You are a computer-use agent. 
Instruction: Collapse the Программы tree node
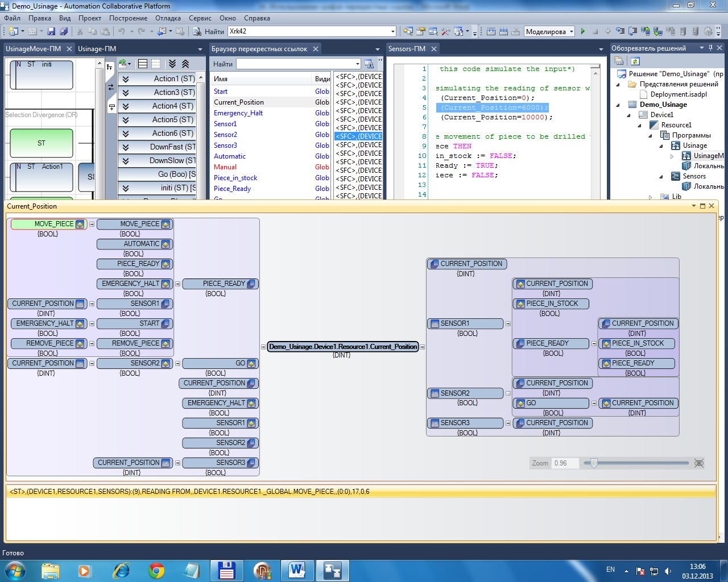[651, 135]
